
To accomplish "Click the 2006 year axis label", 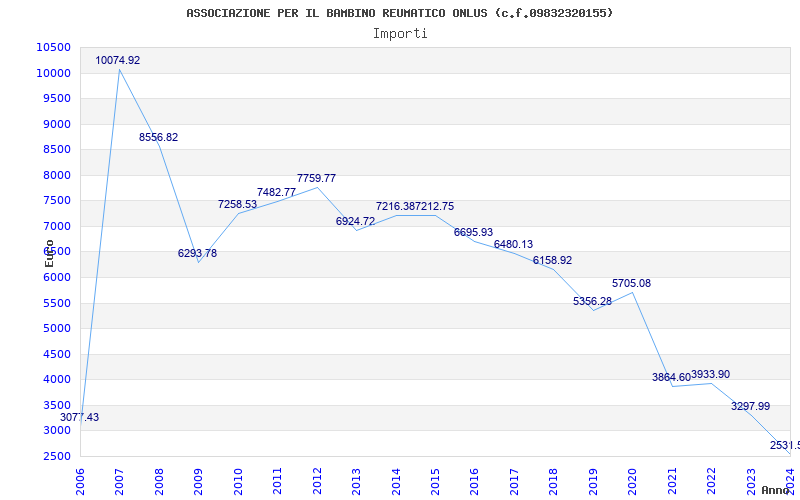I will click(x=80, y=481).
